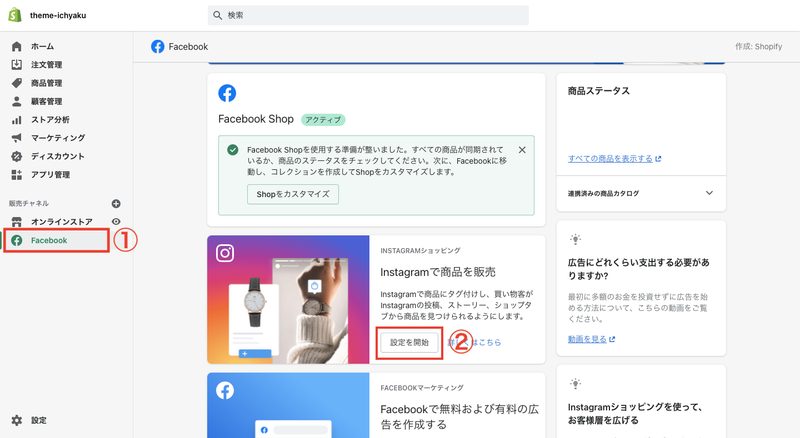Click the green checkmark success icon
Screen dimensions: 800x438
[233, 150]
